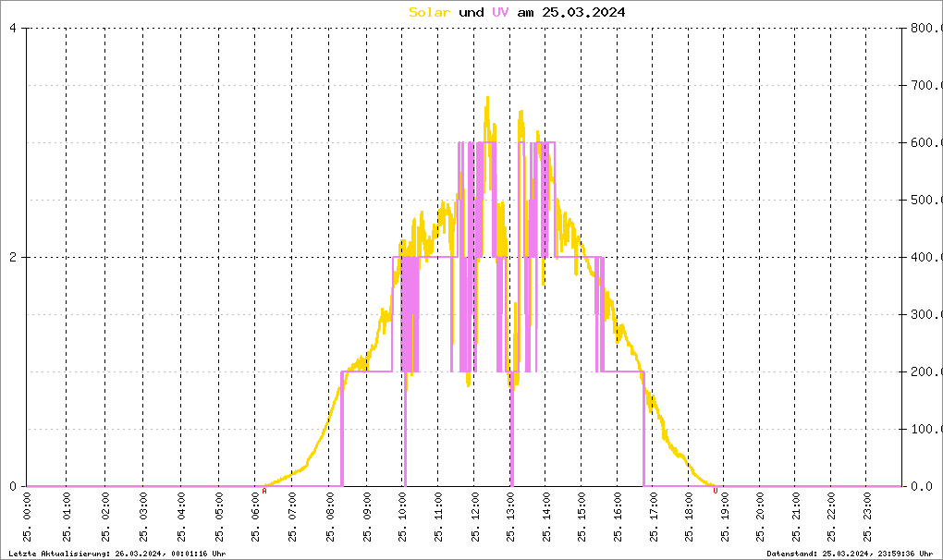Screen dimensions: 943x560
Task: Click the time label '25. 12:00'
Action: click(x=474, y=517)
